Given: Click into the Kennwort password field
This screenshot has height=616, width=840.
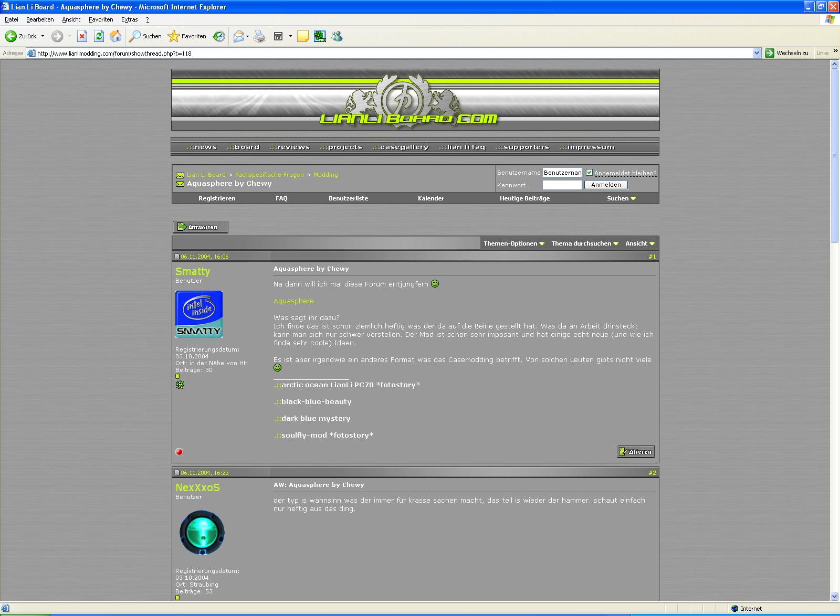Looking at the screenshot, I should [x=562, y=185].
